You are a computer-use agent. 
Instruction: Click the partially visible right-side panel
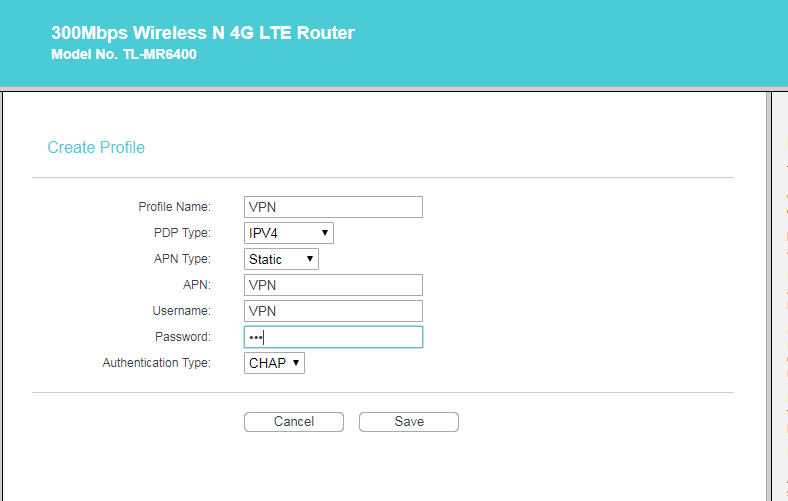(779, 300)
